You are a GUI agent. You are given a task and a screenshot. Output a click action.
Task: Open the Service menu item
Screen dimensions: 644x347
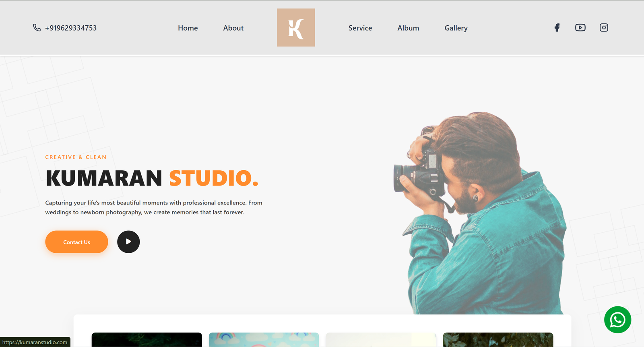[360, 28]
